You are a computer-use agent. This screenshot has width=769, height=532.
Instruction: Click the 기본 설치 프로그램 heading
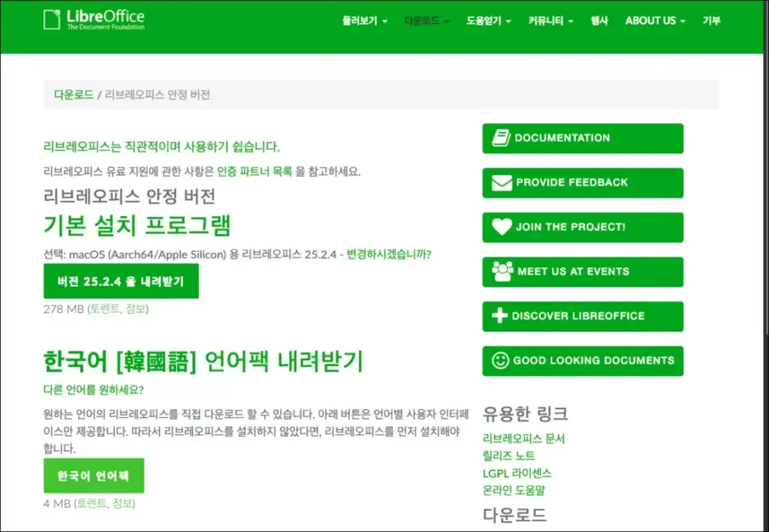pyautogui.click(x=137, y=225)
